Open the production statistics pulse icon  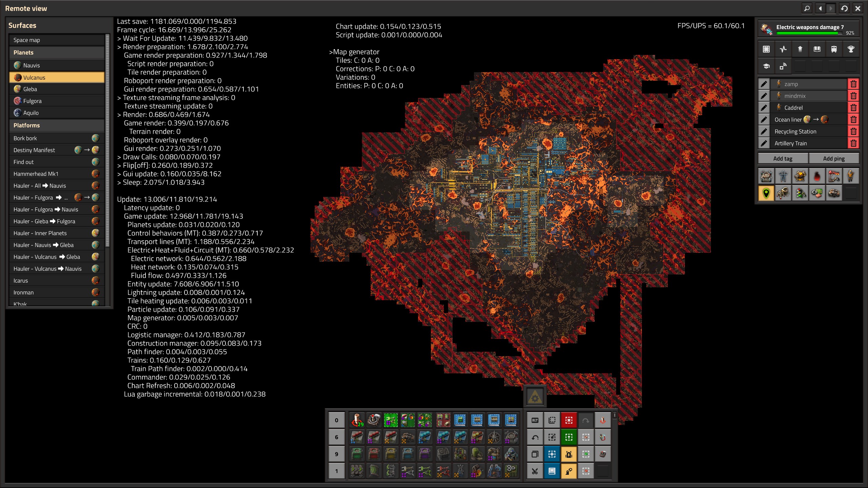coord(783,49)
